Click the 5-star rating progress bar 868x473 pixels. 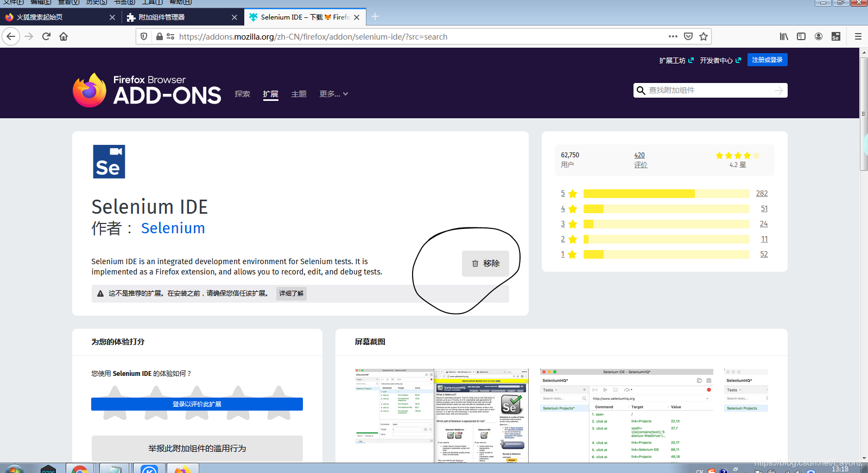[x=667, y=194]
